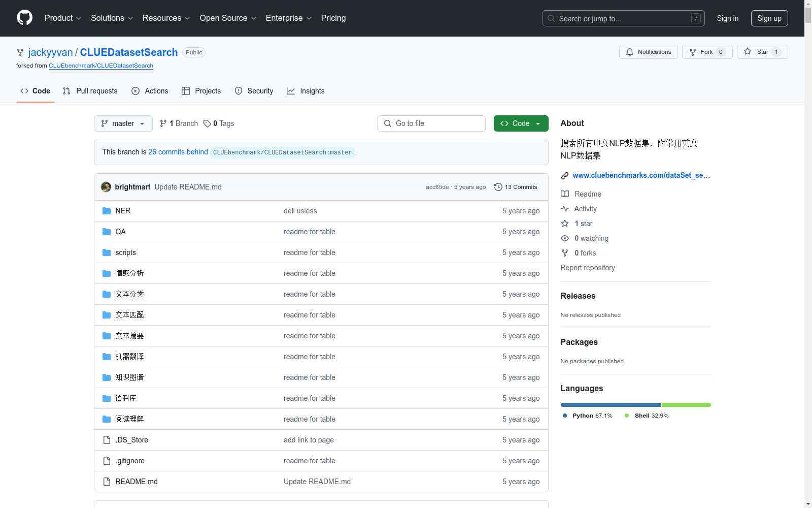Open the GitHub homepage logo
Screen dimensions: 812x508
tap(24, 18)
